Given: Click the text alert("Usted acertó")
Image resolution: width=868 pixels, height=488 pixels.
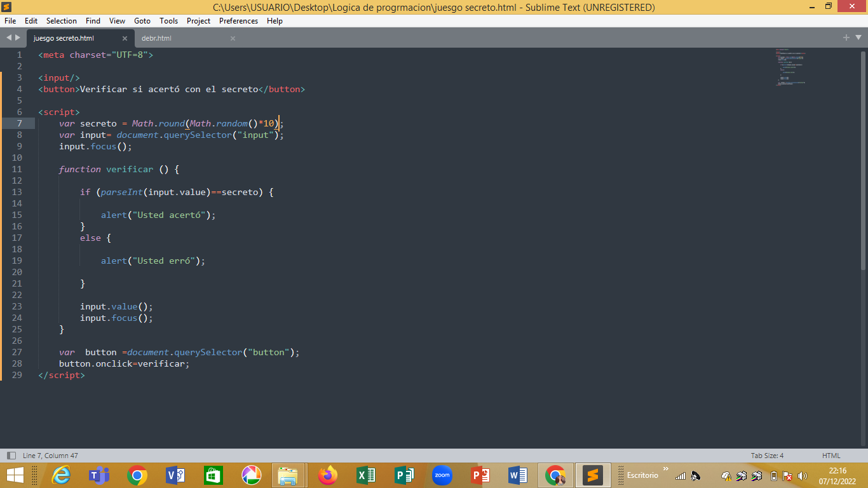Looking at the screenshot, I should (156, 215).
